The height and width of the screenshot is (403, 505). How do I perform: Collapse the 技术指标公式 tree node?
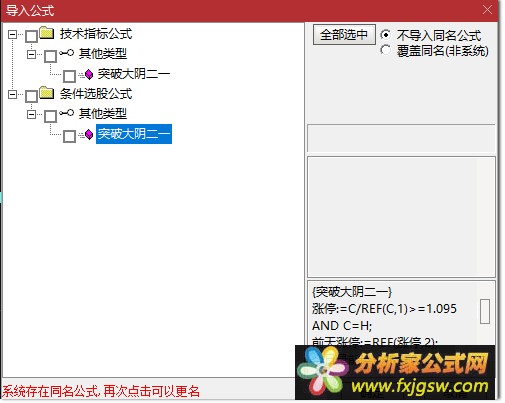click(x=12, y=34)
